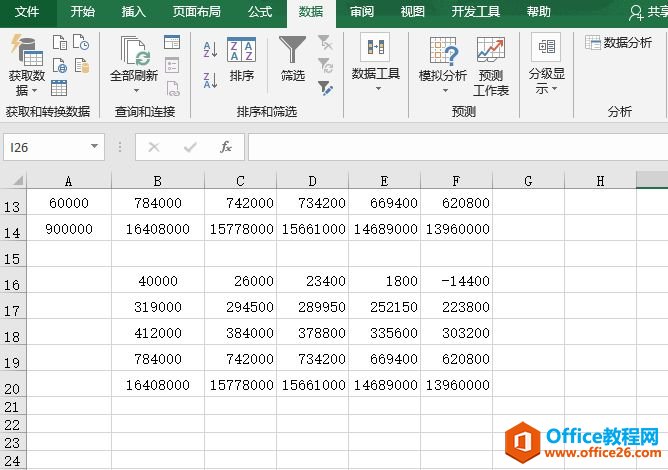Click the Advanced filter icon

(325, 88)
